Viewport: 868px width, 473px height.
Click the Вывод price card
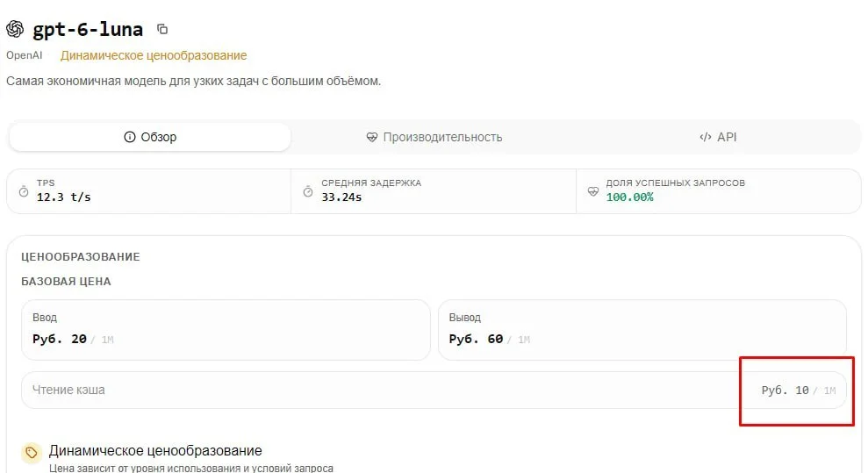pos(642,330)
